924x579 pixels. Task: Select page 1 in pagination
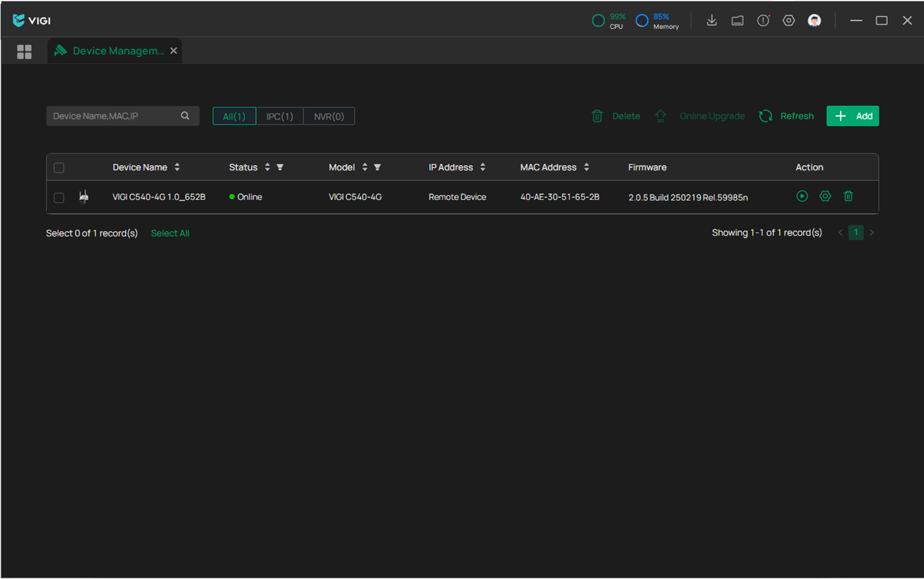856,232
